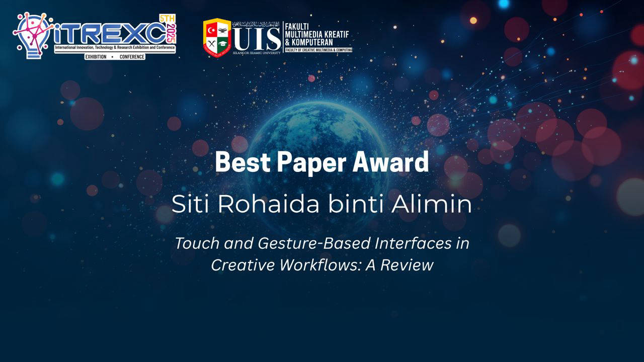Click the Touch and Gesture-Based Interfaces title line
The image size is (644, 362).
[x=322, y=243]
